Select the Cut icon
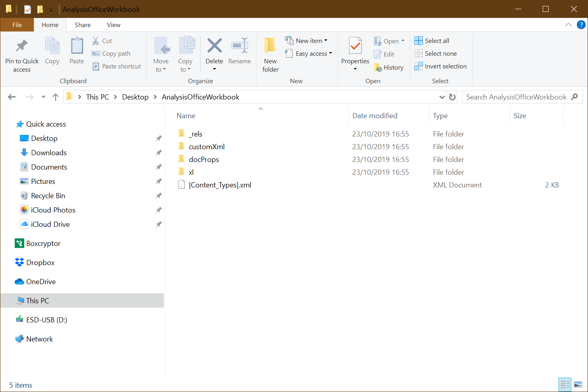This screenshot has width=588, height=392. (96, 40)
